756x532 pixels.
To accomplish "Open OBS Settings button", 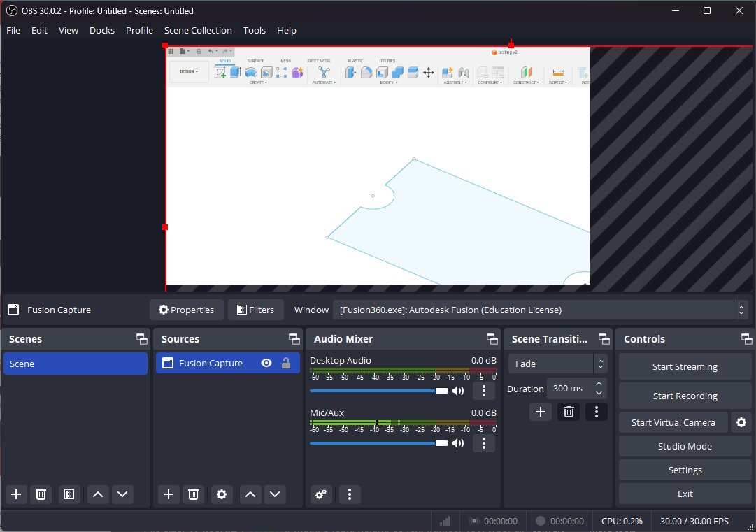I will coord(685,470).
